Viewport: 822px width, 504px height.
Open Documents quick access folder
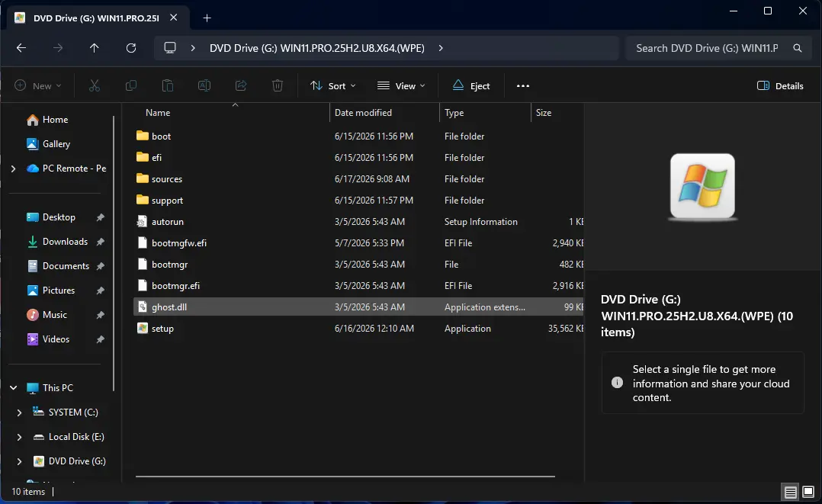66,266
